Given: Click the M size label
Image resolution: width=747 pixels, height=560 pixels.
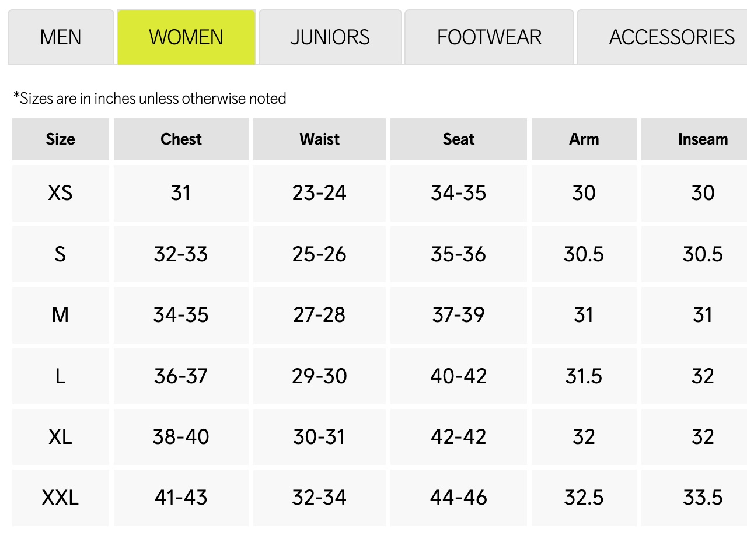Looking at the screenshot, I should (60, 315).
